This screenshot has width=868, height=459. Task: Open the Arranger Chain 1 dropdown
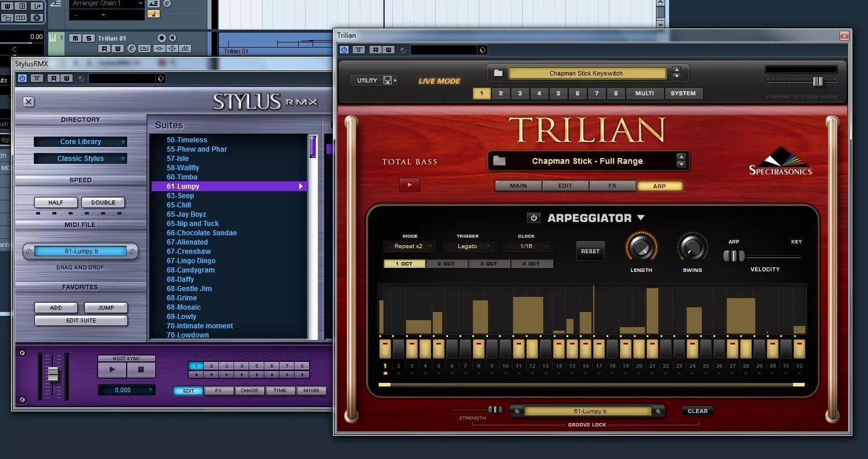click(x=106, y=3)
